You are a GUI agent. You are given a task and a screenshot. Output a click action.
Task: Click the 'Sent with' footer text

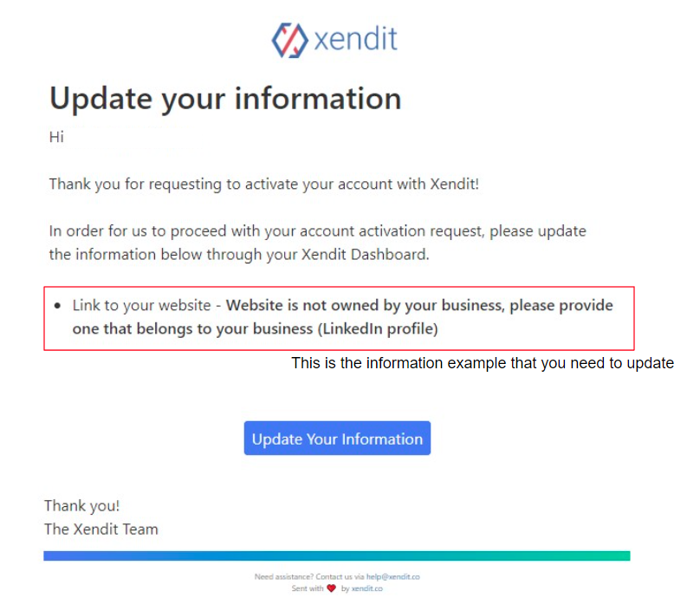point(307,588)
